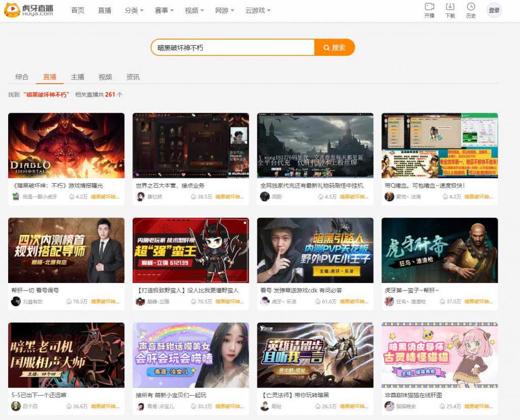Open the Diablo Immortal stream thumbnail
This screenshot has width=520, height=420.
pyautogui.click(x=67, y=146)
